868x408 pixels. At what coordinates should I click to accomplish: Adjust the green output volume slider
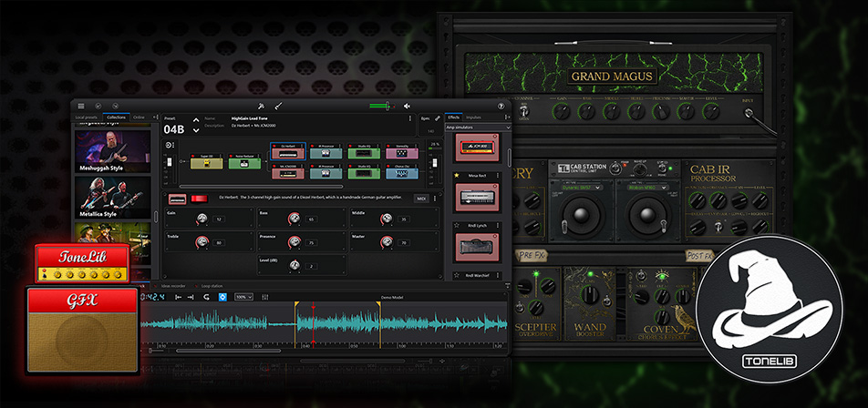(x=384, y=106)
